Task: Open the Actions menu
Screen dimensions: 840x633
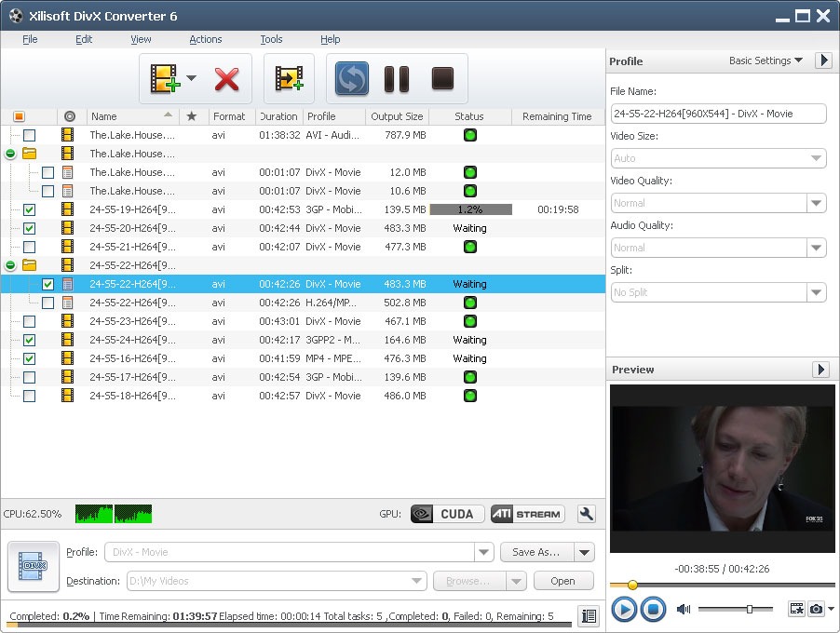Action: (205, 39)
